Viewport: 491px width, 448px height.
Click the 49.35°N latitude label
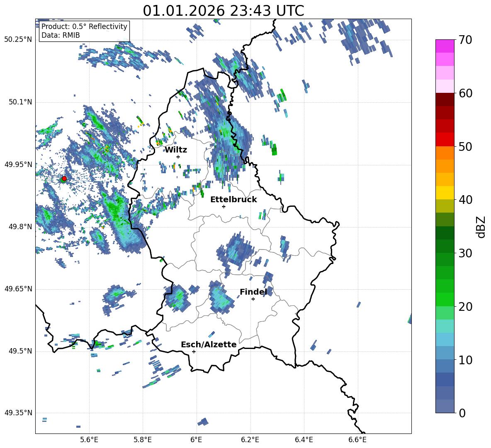pos(18,413)
